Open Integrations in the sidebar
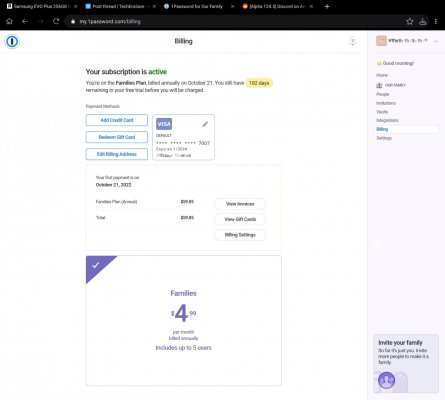This screenshot has width=445, height=400. pos(387,120)
